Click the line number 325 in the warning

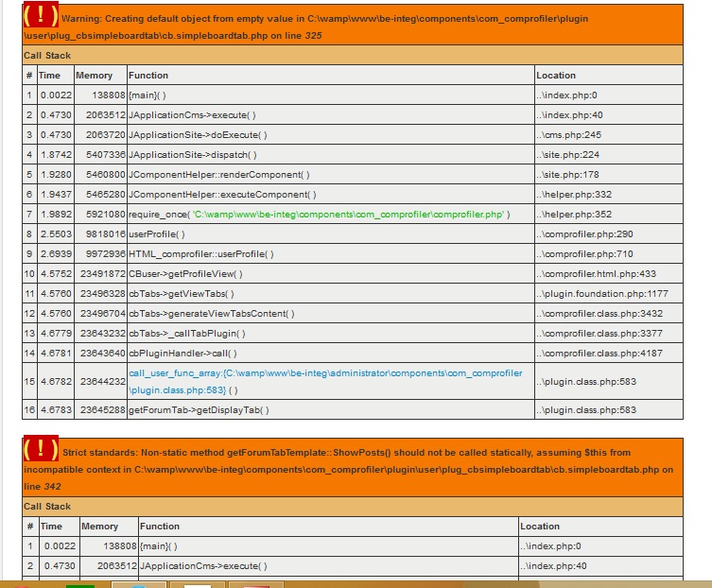click(313, 36)
